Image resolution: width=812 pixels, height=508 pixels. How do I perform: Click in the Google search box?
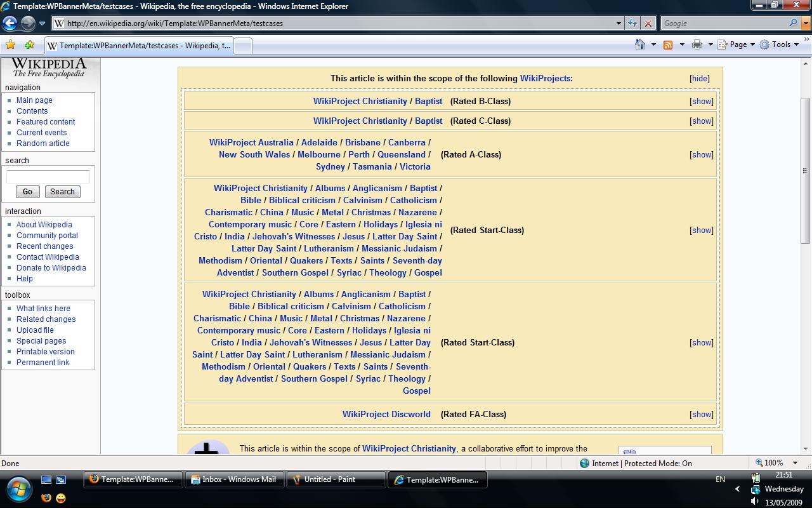point(724,23)
